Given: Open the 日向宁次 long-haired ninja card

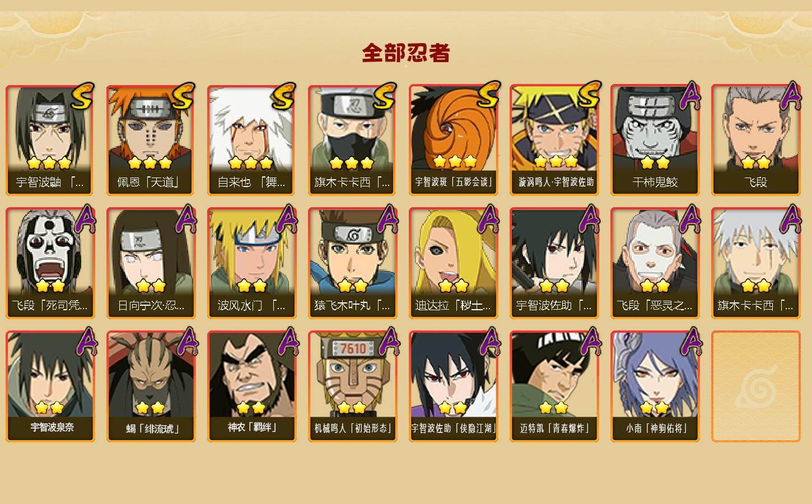Looking at the screenshot, I should [151, 263].
